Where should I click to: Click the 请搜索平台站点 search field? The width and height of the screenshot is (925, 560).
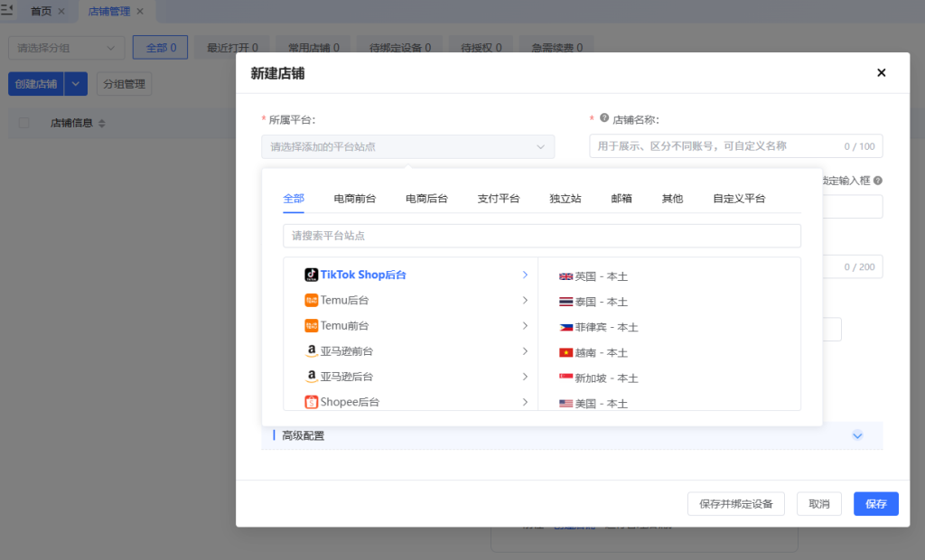point(541,236)
